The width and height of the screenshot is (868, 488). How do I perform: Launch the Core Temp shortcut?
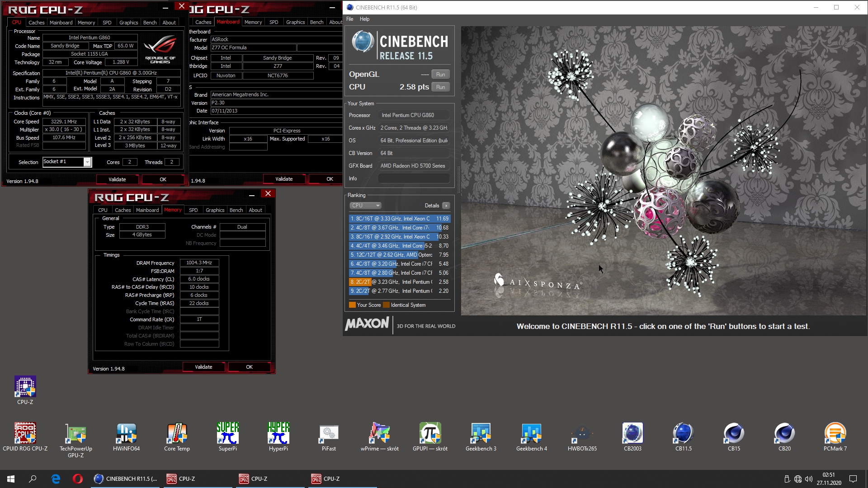[x=177, y=436]
